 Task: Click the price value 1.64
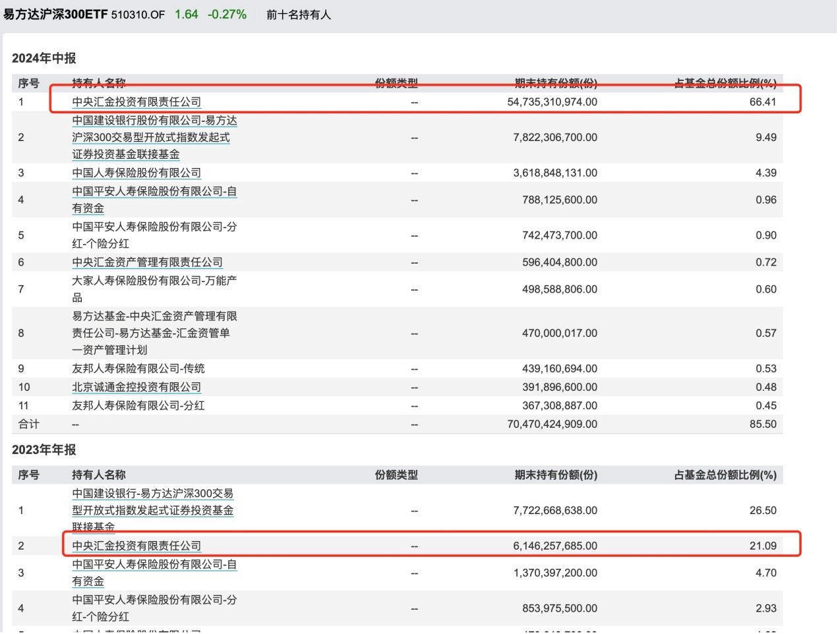(187, 14)
